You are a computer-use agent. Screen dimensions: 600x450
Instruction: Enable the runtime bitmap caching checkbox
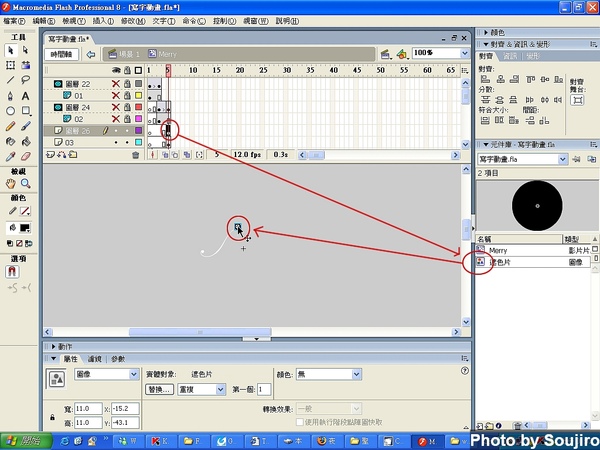coord(300,422)
